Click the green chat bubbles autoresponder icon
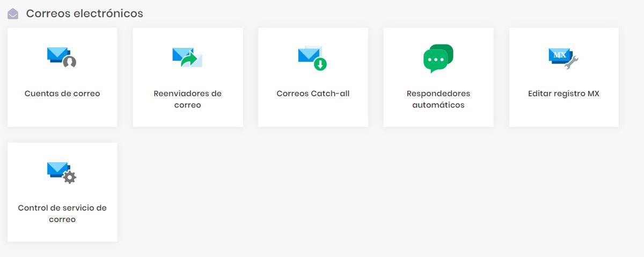Image resolution: width=644 pixels, height=257 pixels. click(438, 59)
